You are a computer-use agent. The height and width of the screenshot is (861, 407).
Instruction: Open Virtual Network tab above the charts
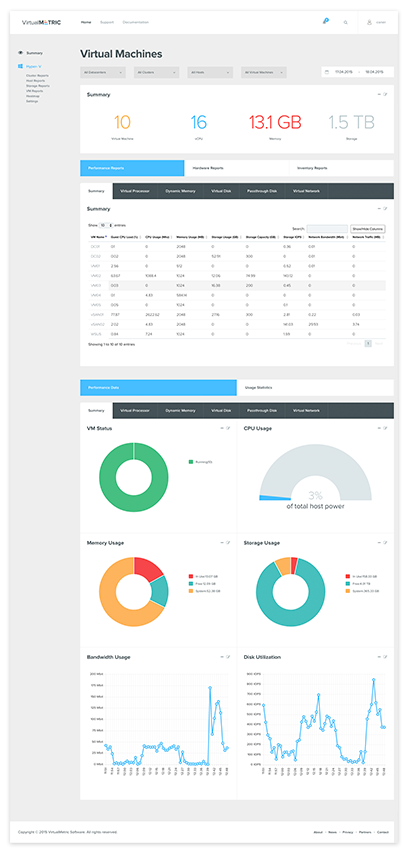coord(306,410)
